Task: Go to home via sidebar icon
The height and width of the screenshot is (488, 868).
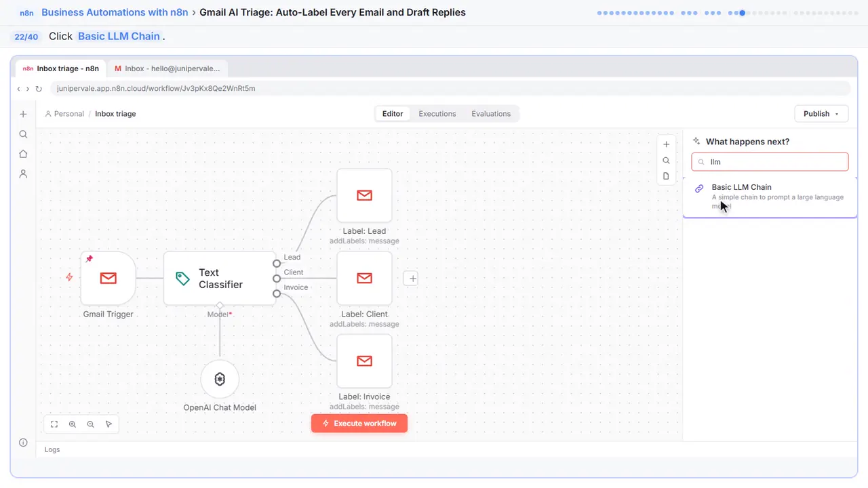Action: tap(23, 154)
